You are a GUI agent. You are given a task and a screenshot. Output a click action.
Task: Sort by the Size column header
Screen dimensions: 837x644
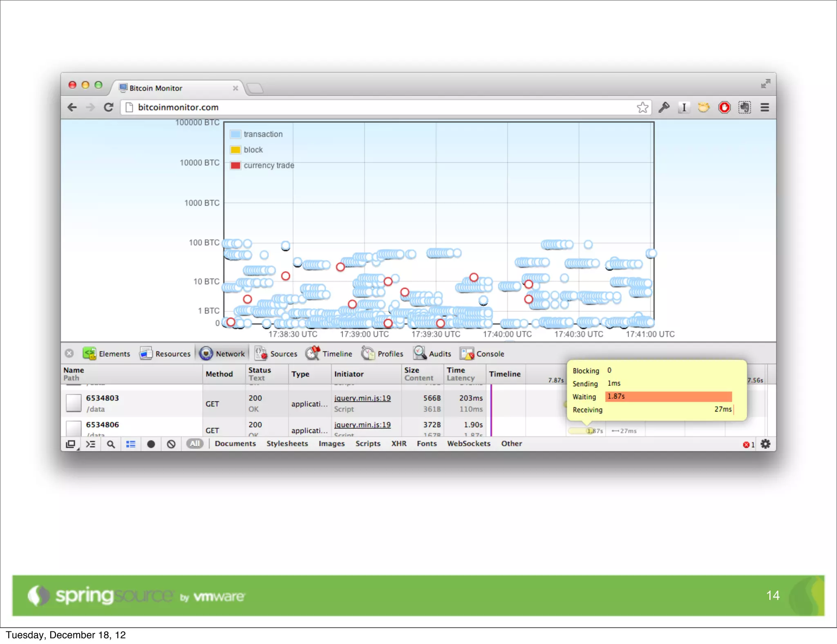click(412, 370)
